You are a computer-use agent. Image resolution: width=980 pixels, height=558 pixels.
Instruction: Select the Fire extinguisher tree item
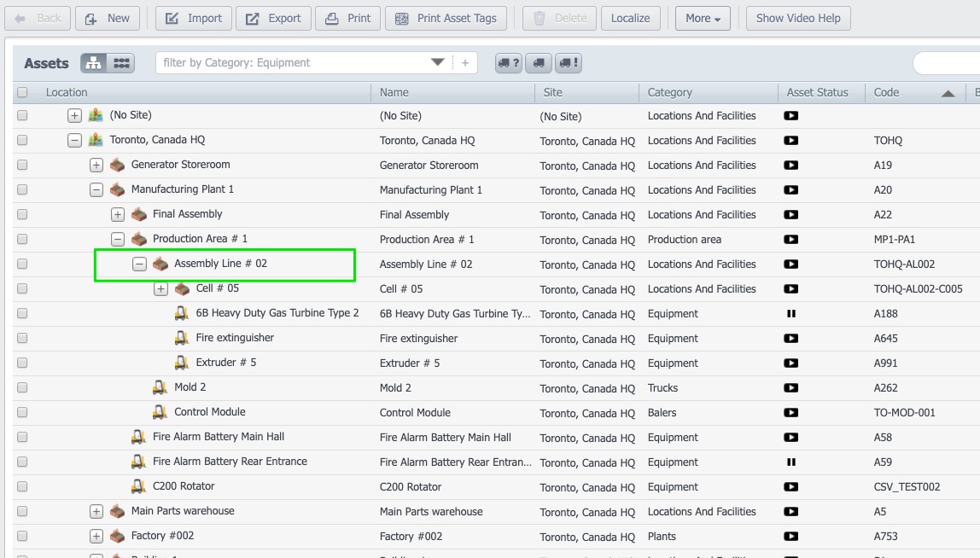pyautogui.click(x=235, y=338)
